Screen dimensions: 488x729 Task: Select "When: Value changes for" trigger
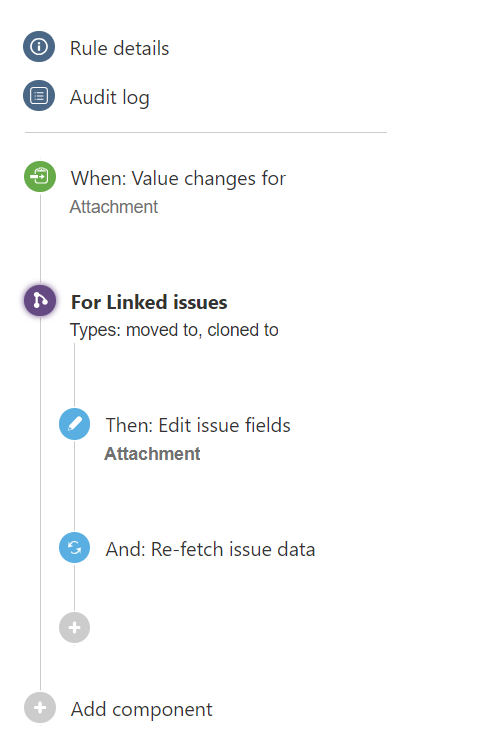pos(178,179)
